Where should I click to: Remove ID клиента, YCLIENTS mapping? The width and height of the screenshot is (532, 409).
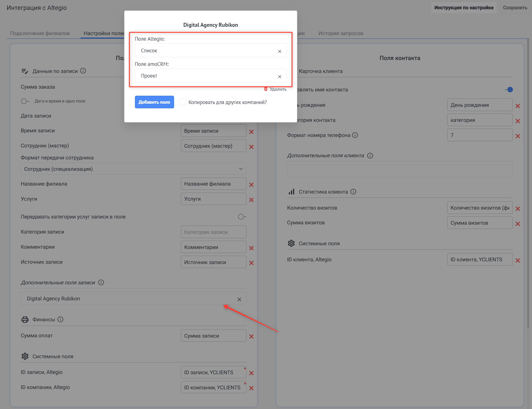pyautogui.click(x=518, y=260)
